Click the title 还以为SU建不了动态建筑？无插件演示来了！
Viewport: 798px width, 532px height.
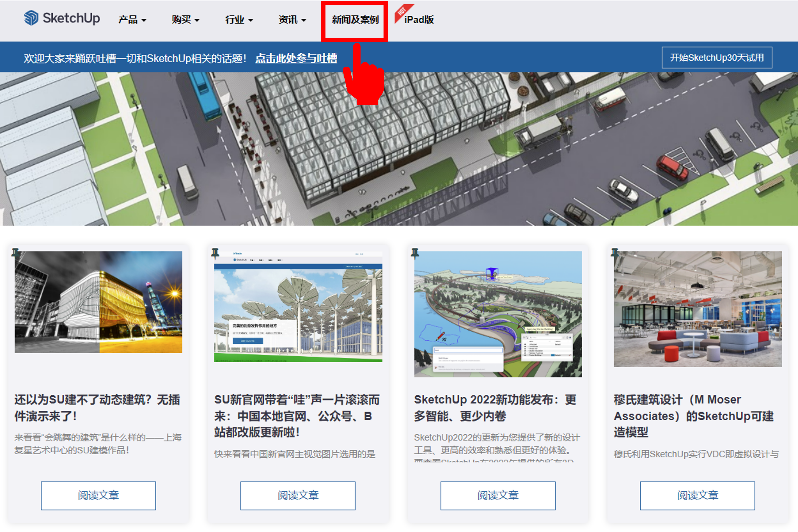coord(97,408)
